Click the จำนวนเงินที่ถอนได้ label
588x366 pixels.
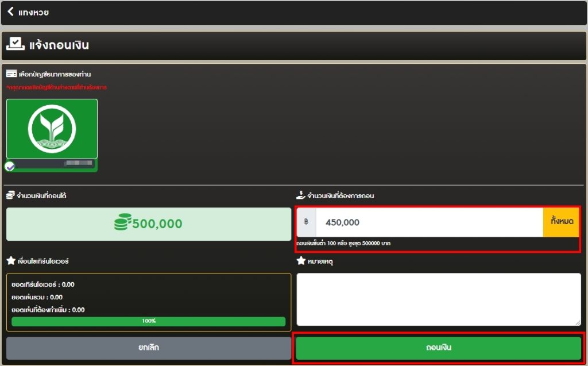[x=41, y=195]
